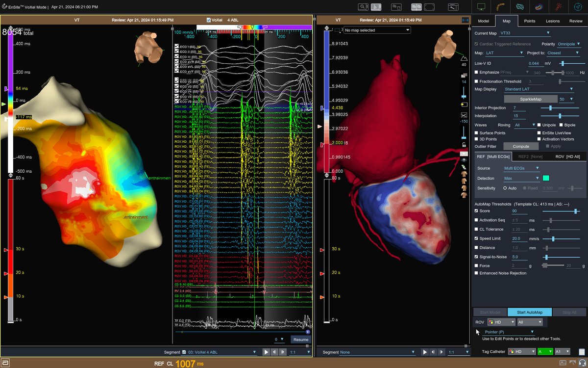Click the multicolor map icon in top toolbar
Image resolution: width=588 pixels, height=368 pixels.
point(539,7)
